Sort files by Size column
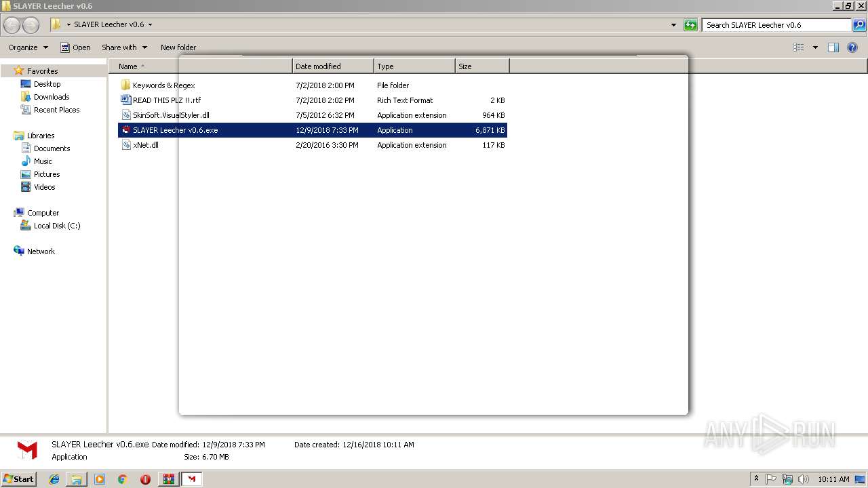Viewport: 868px width, 488px height. [482, 66]
